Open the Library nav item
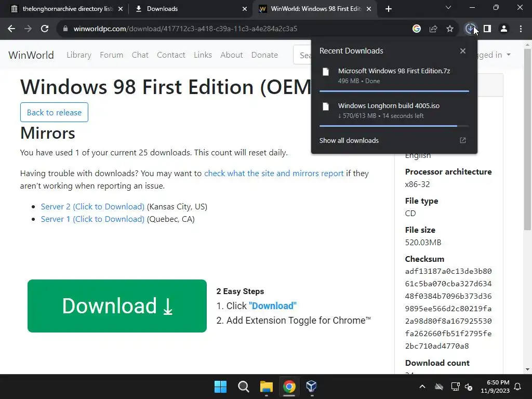The image size is (532, 399). [x=79, y=55]
